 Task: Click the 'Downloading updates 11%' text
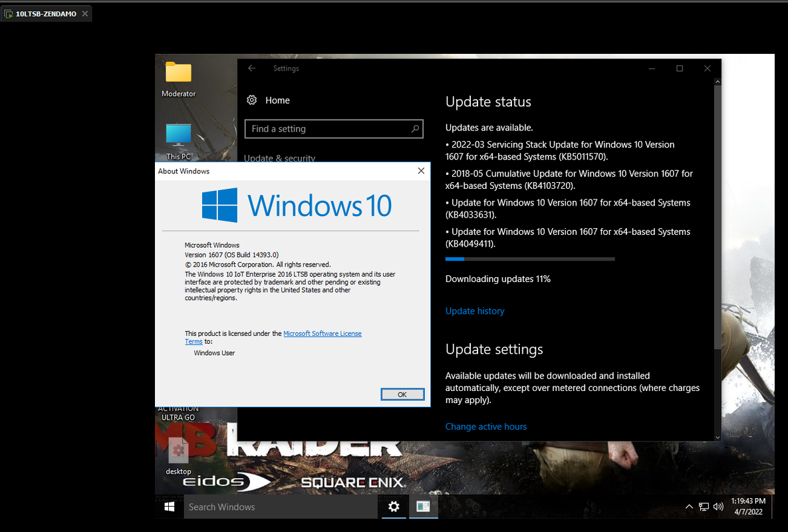pyautogui.click(x=498, y=279)
